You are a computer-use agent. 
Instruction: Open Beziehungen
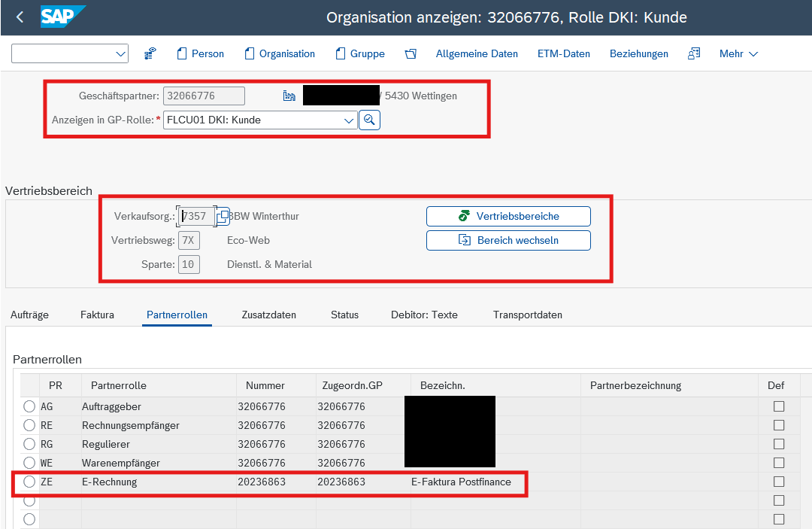[638, 54]
